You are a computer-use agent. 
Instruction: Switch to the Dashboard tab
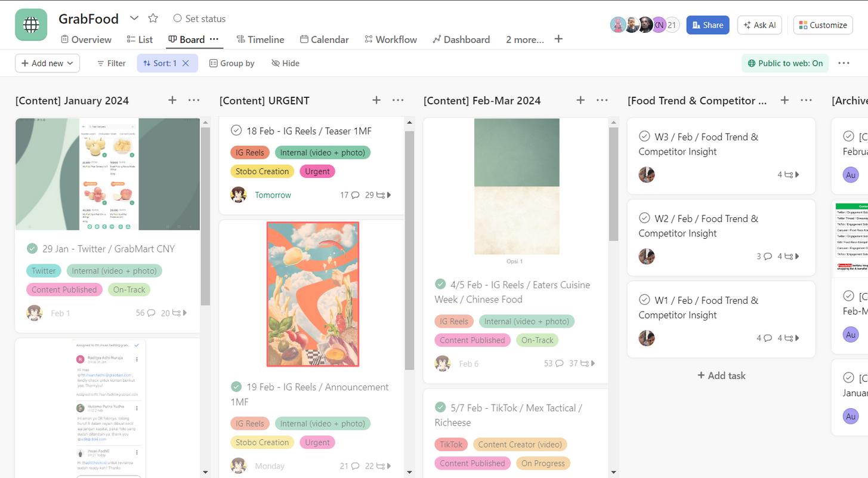coord(461,39)
